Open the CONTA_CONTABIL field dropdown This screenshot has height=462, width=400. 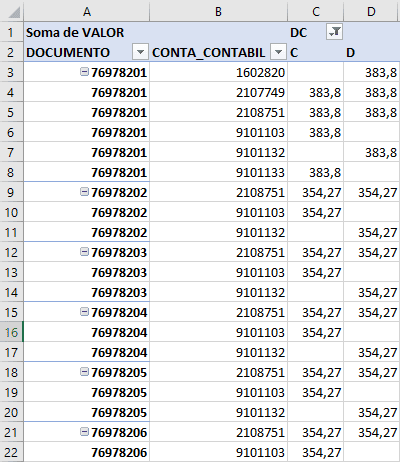click(279, 52)
